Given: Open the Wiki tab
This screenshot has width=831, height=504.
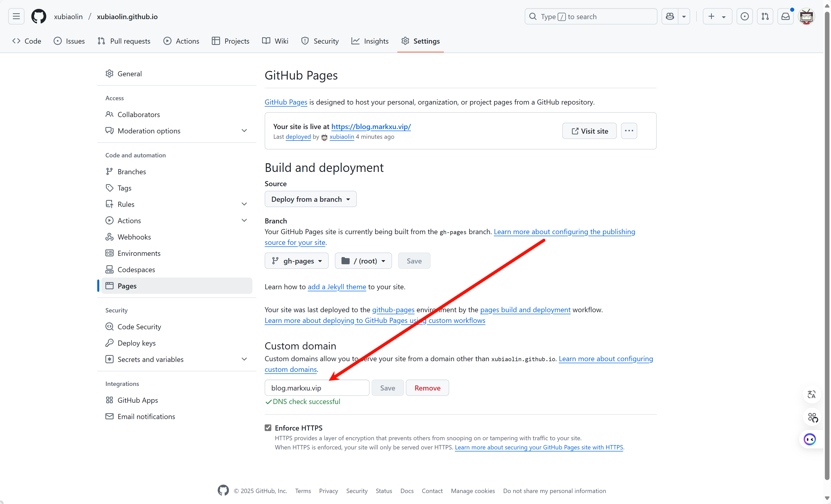Looking at the screenshot, I should coord(275,41).
